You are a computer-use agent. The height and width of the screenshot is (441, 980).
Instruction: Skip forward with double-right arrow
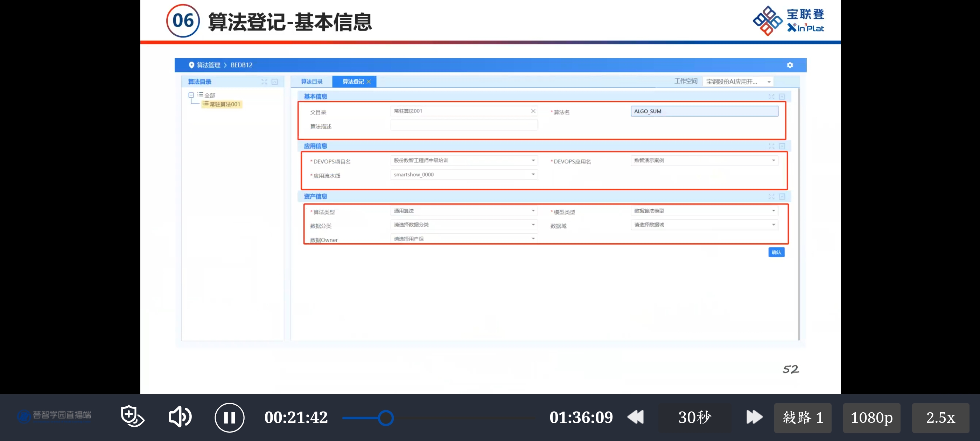click(754, 417)
